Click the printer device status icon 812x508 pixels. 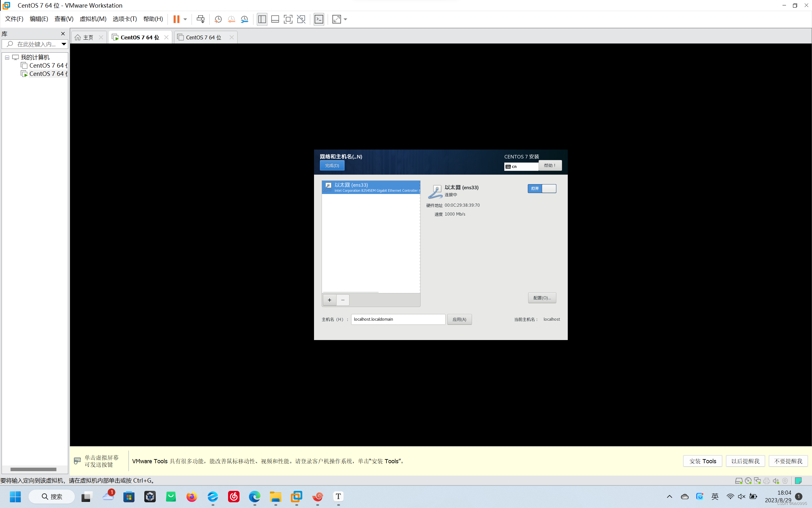(766, 481)
